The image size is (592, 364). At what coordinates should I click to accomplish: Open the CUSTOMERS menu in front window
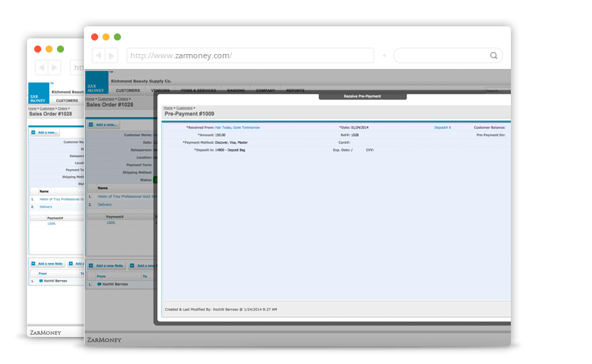(x=127, y=90)
